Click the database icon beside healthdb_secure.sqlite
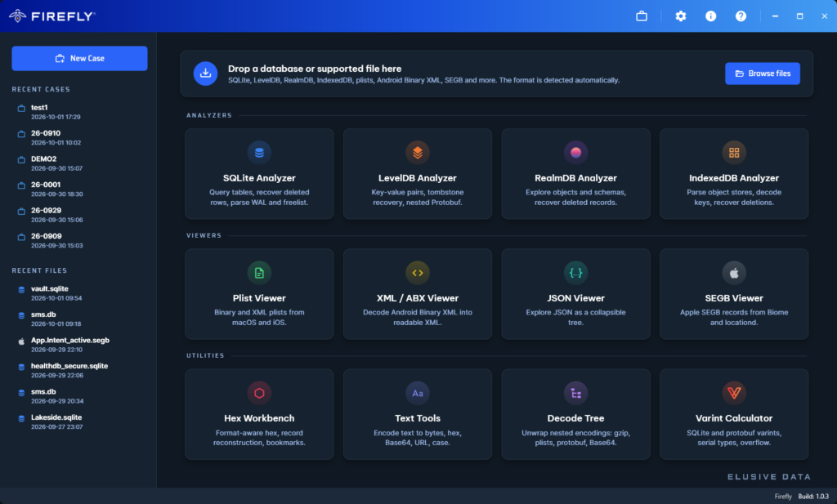Screen dimensions: 837x504 [x=21, y=367]
